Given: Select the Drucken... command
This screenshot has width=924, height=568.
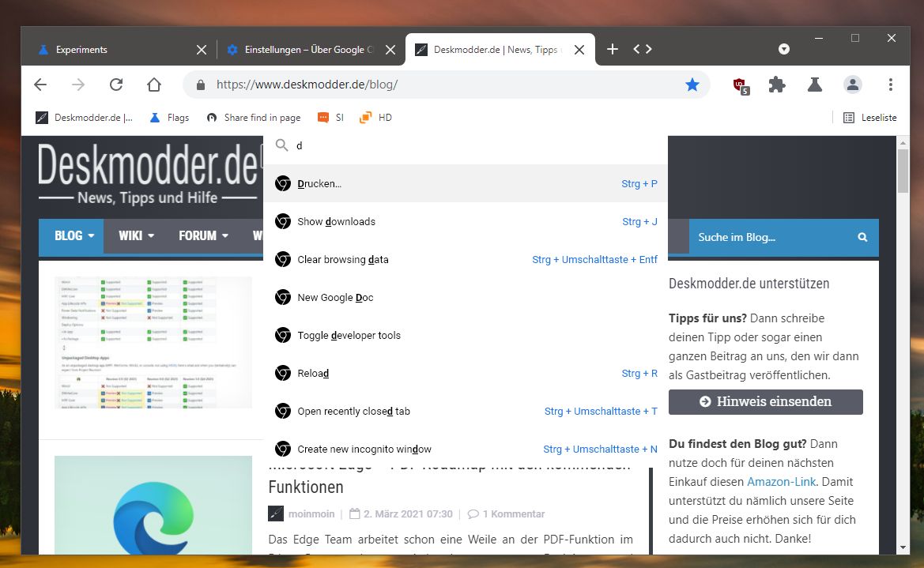Looking at the screenshot, I should [x=466, y=183].
